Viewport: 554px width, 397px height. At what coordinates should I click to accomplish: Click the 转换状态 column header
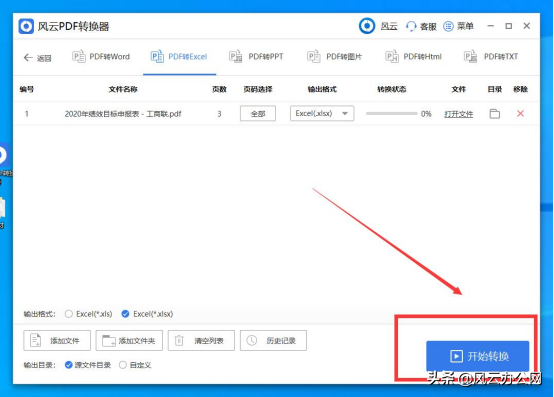pyautogui.click(x=391, y=89)
